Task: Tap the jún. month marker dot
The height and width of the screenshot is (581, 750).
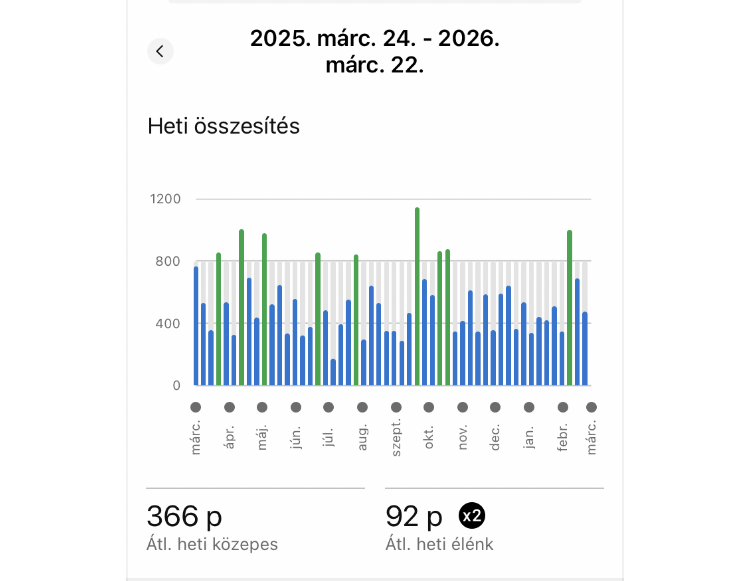Action: click(x=296, y=407)
